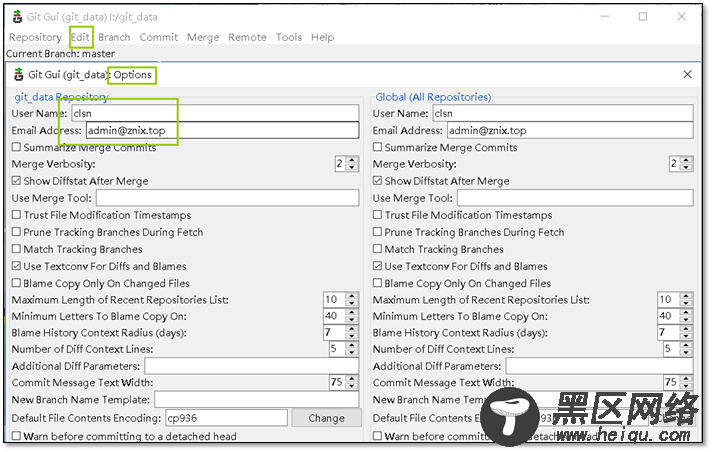
Task: Open the Branch menu
Action: point(114,37)
